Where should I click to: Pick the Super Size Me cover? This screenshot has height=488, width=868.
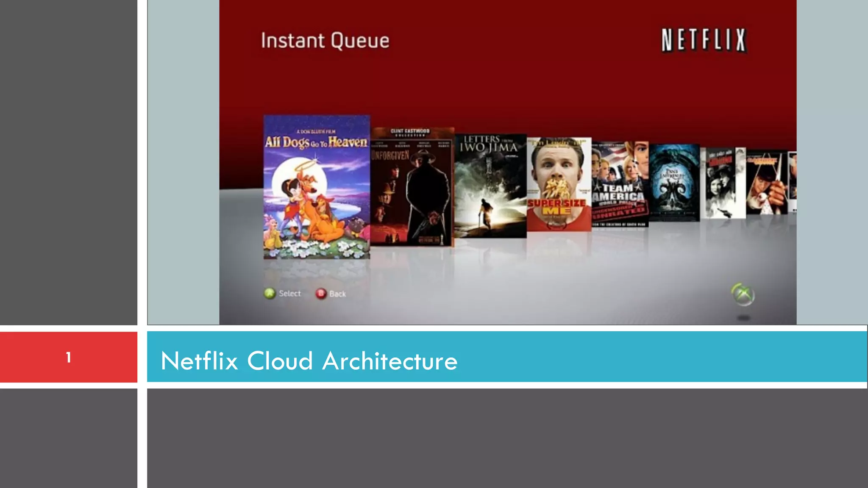(x=559, y=184)
